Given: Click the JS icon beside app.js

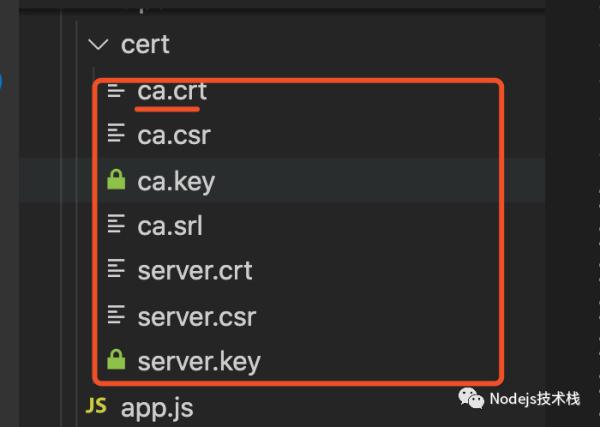Looking at the screenshot, I should (x=97, y=406).
